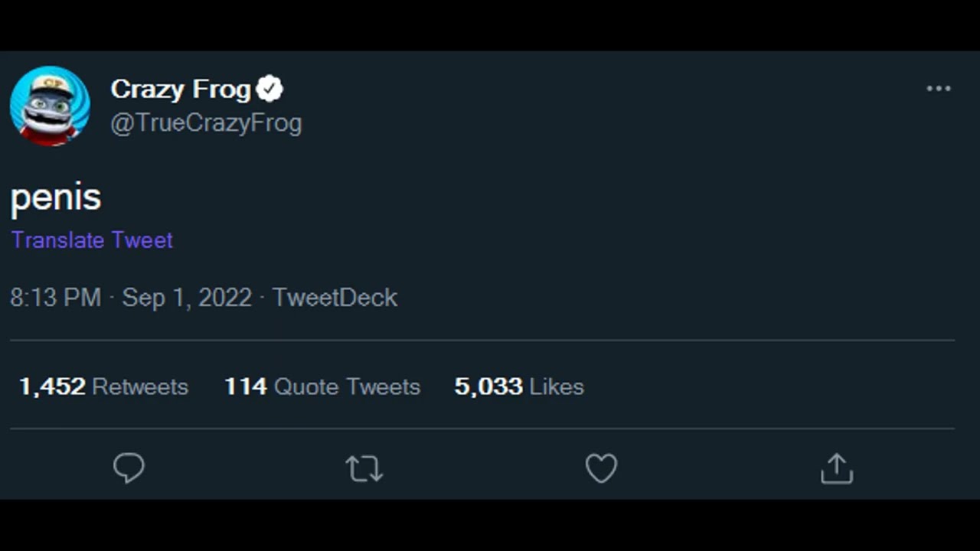Viewport: 980px width, 551px height.
Task: Click the Translate Tweet link
Action: [x=92, y=240]
